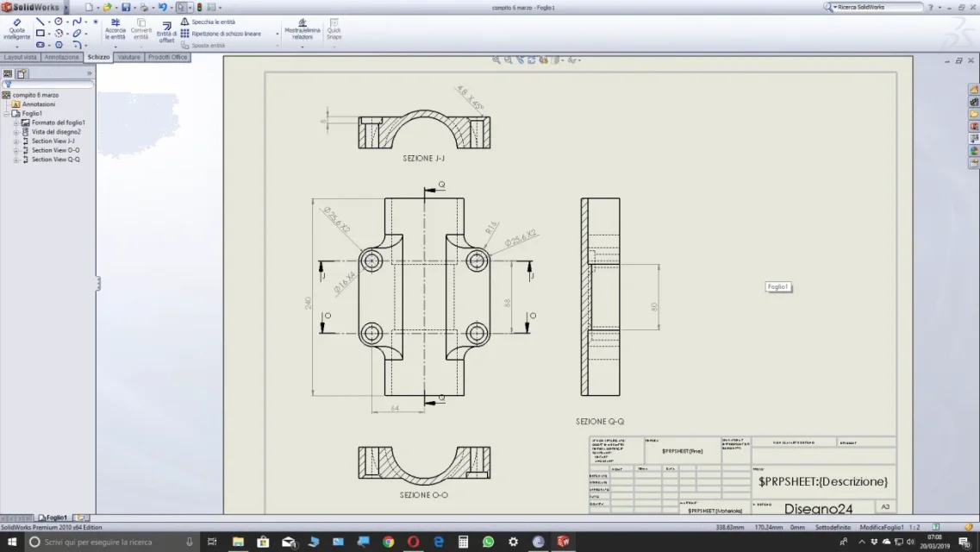
Task: Open SolidWorks Resources in task pane
Action: 974,90
